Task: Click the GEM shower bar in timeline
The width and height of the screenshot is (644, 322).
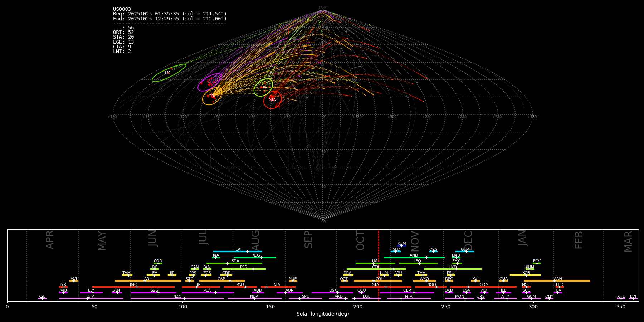Action: pyautogui.click(x=465, y=252)
